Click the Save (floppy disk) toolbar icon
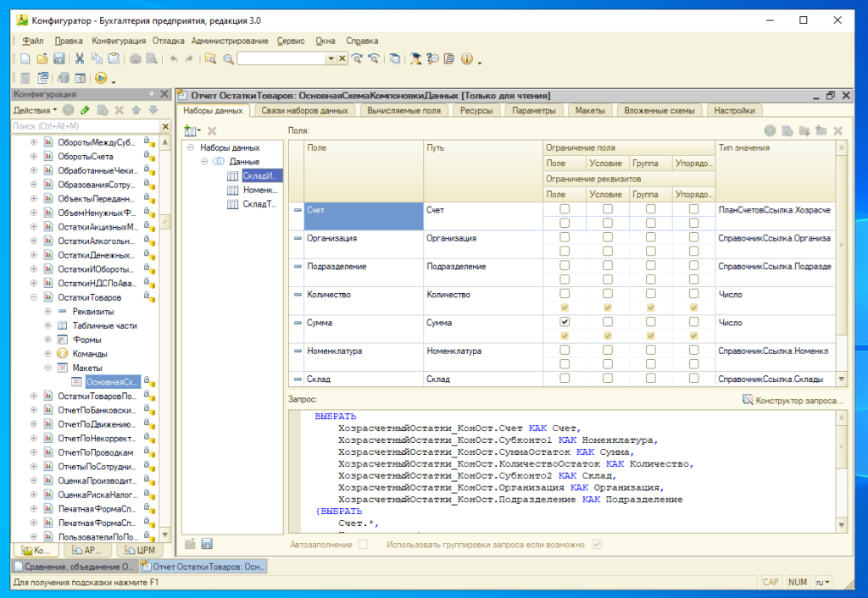The height and width of the screenshot is (598, 868). [59, 58]
